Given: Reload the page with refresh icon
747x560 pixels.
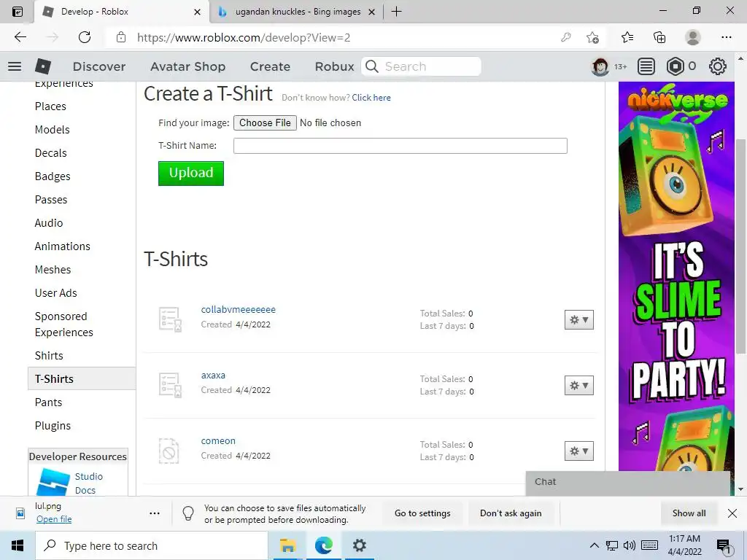Looking at the screenshot, I should coord(85,37).
